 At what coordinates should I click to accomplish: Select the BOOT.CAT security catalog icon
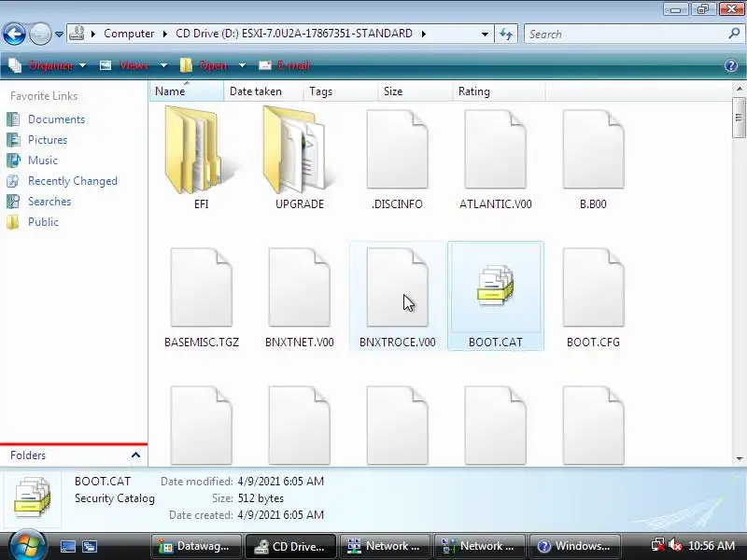pos(496,286)
